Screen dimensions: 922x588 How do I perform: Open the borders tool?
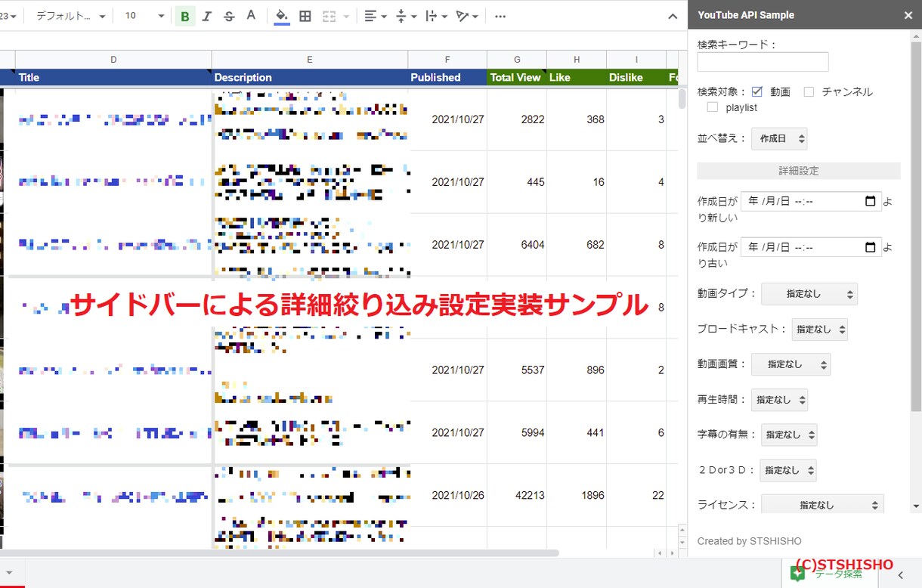click(305, 16)
